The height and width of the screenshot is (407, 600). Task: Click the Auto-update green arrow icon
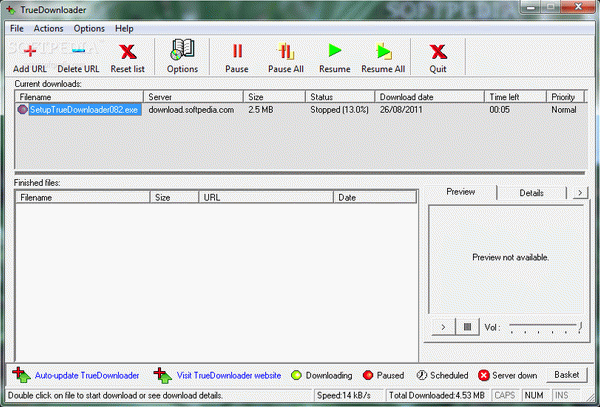pos(21,375)
